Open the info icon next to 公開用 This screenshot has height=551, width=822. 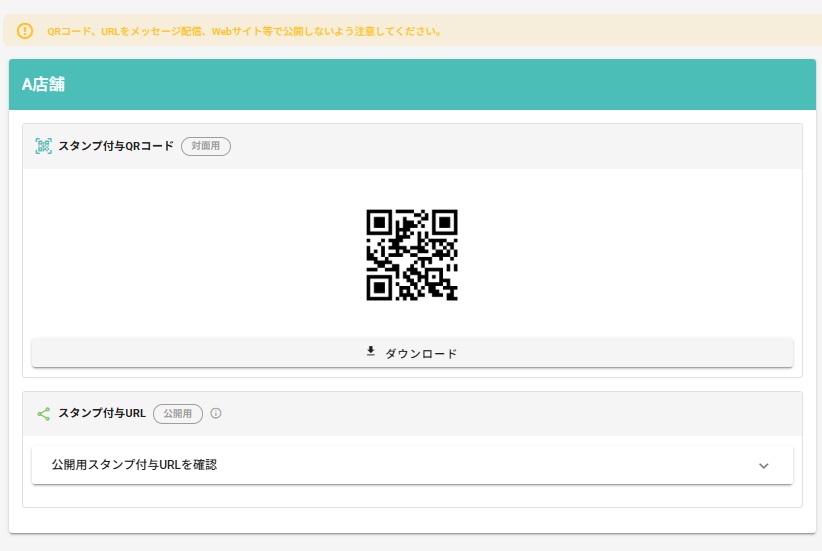(215, 413)
